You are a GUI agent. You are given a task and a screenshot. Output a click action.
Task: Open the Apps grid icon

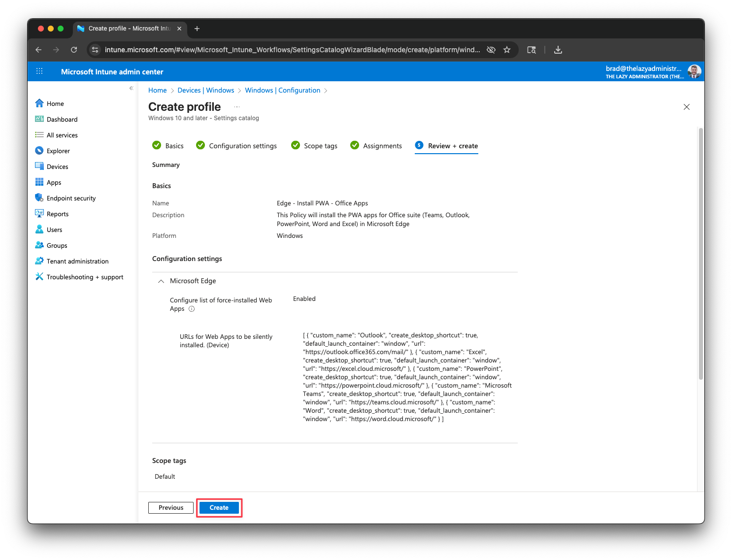[39, 182]
